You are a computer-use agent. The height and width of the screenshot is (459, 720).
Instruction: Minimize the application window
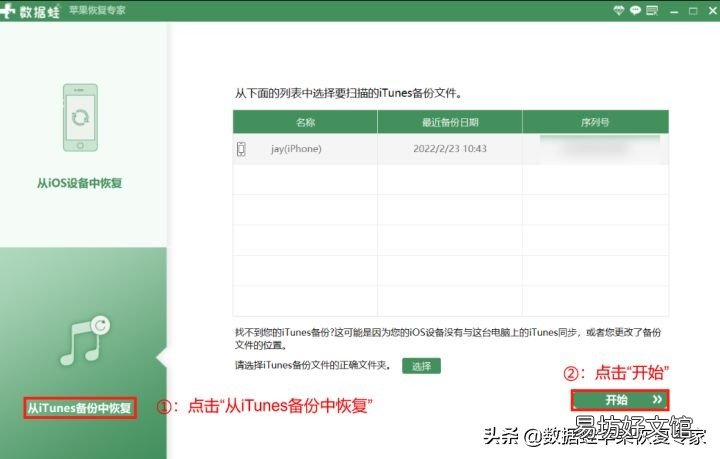point(674,11)
